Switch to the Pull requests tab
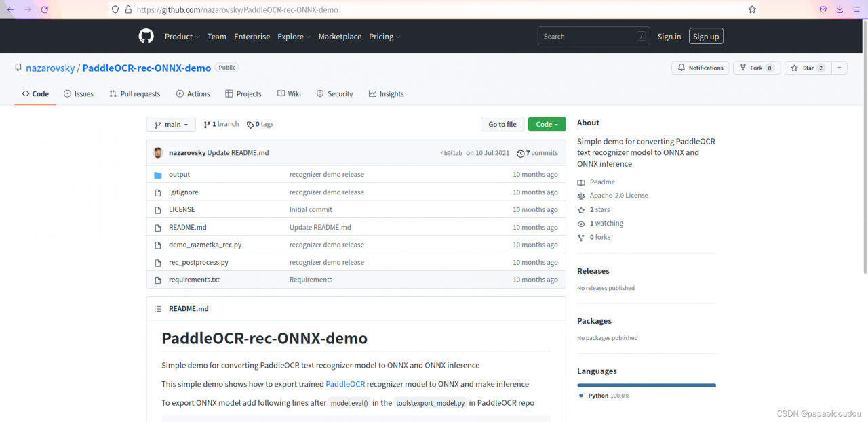This screenshot has height=422, width=868. 134,94
